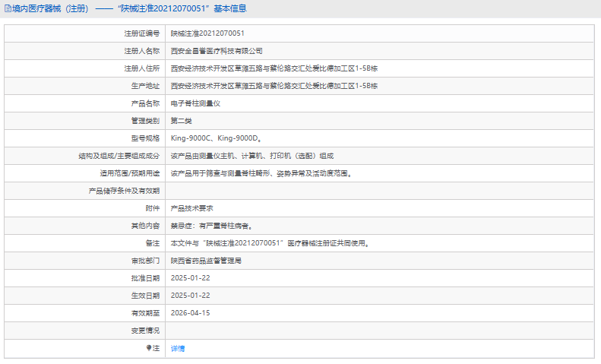Select the 有效期至 label
This screenshot has width=601, height=364.
(x=145, y=313)
